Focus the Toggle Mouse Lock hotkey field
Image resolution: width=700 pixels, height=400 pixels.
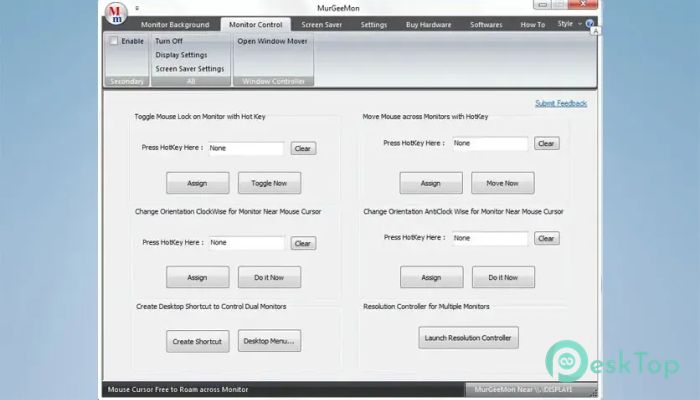click(x=246, y=148)
